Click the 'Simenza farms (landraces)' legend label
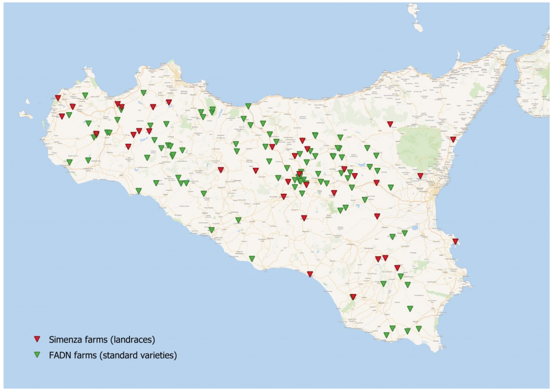Screen dimensions: 554x392 pos(102,340)
